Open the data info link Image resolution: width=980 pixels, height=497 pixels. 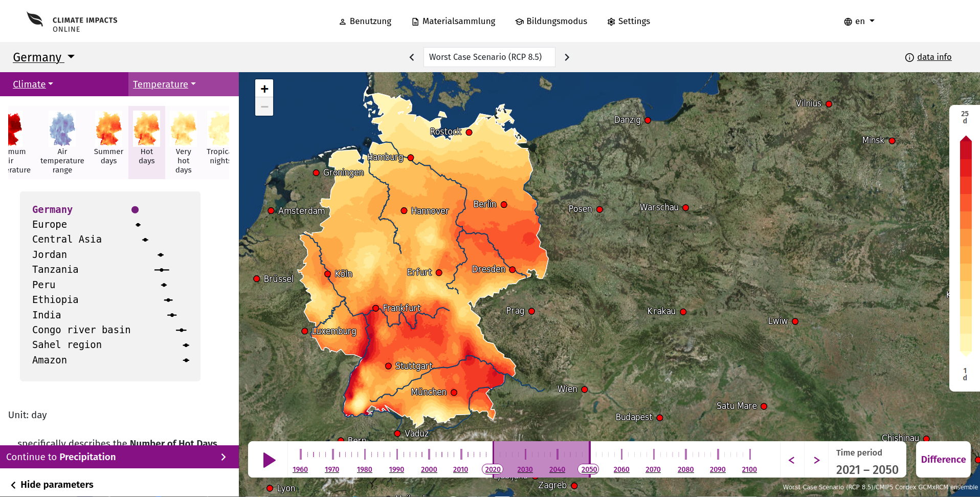928,57
